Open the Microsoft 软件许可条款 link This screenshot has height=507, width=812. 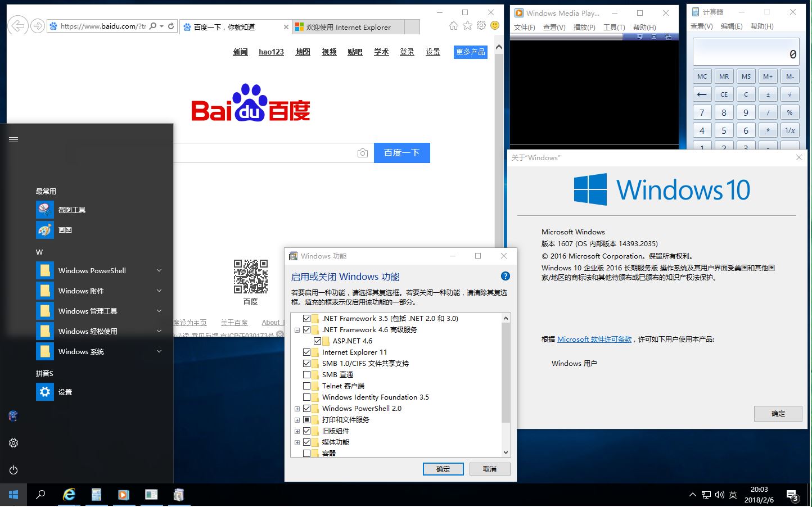594,339
